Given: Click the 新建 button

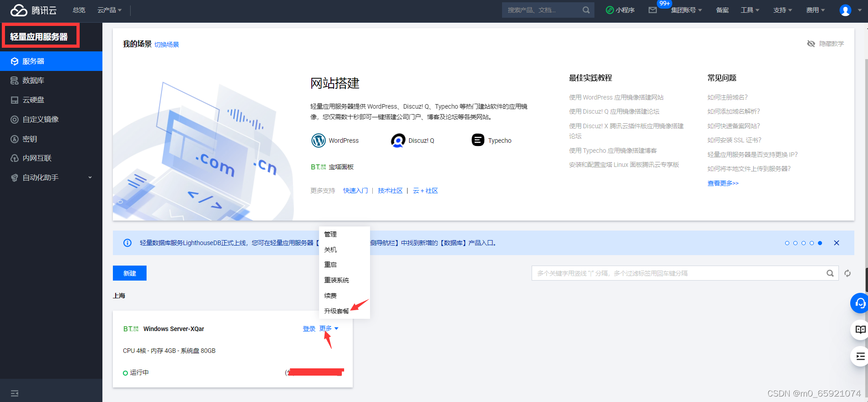Looking at the screenshot, I should coord(130,273).
